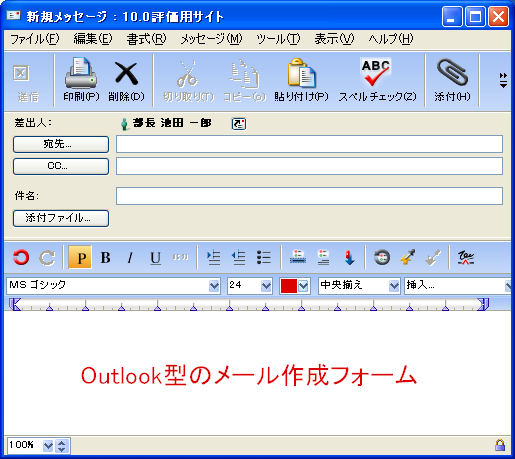
Task: Click the コピー(C) copy icon
Action: tap(244, 73)
